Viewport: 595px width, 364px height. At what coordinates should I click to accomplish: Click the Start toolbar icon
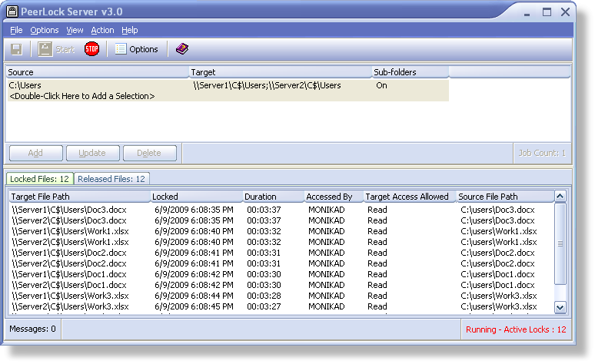pos(56,49)
